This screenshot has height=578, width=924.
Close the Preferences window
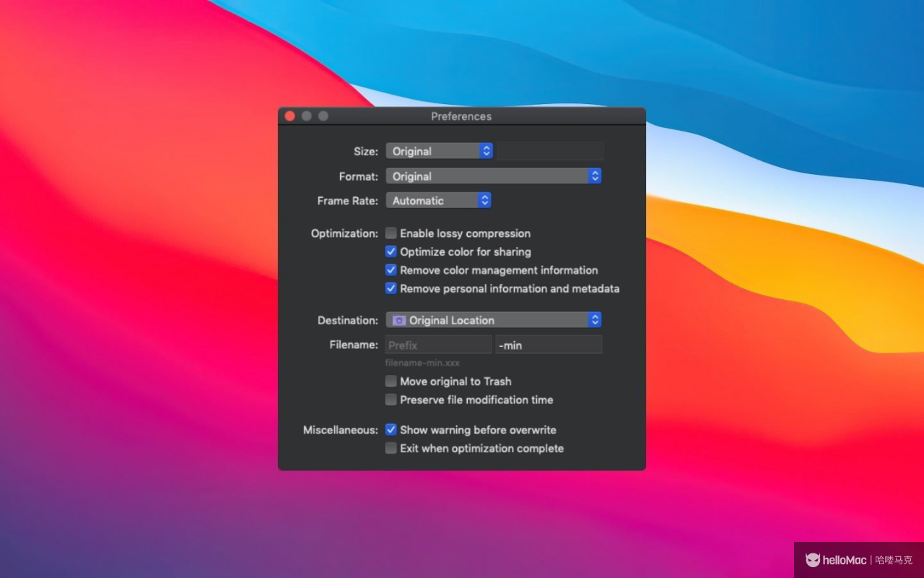pyautogui.click(x=289, y=116)
